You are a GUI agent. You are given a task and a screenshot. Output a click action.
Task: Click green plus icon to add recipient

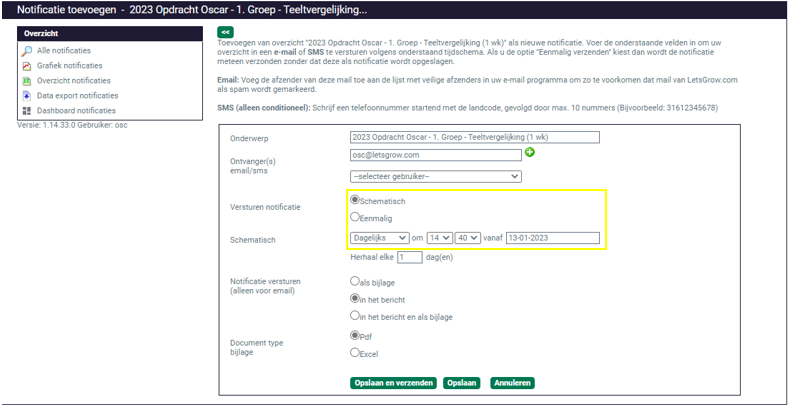(530, 152)
